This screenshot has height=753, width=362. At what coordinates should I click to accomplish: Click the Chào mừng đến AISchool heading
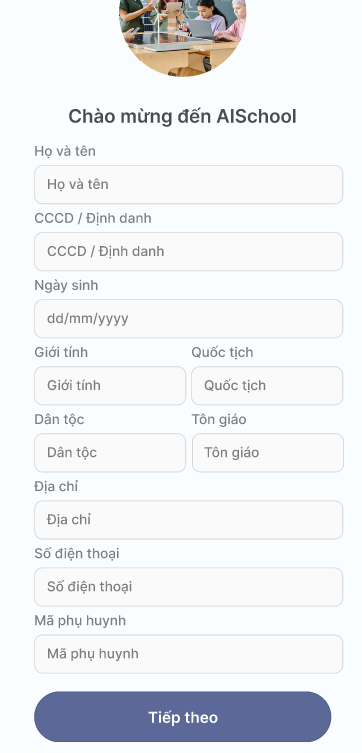pyautogui.click(x=182, y=117)
